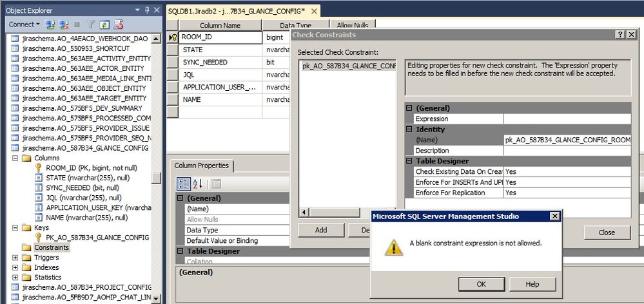Select the Constraints folder
The width and height of the screenshot is (644, 304).
pos(52,247)
